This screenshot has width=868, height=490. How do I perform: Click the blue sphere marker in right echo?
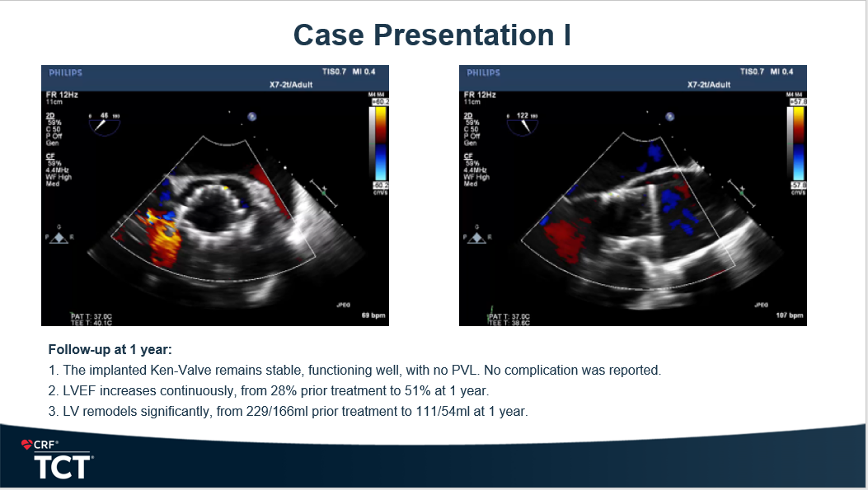670,117
